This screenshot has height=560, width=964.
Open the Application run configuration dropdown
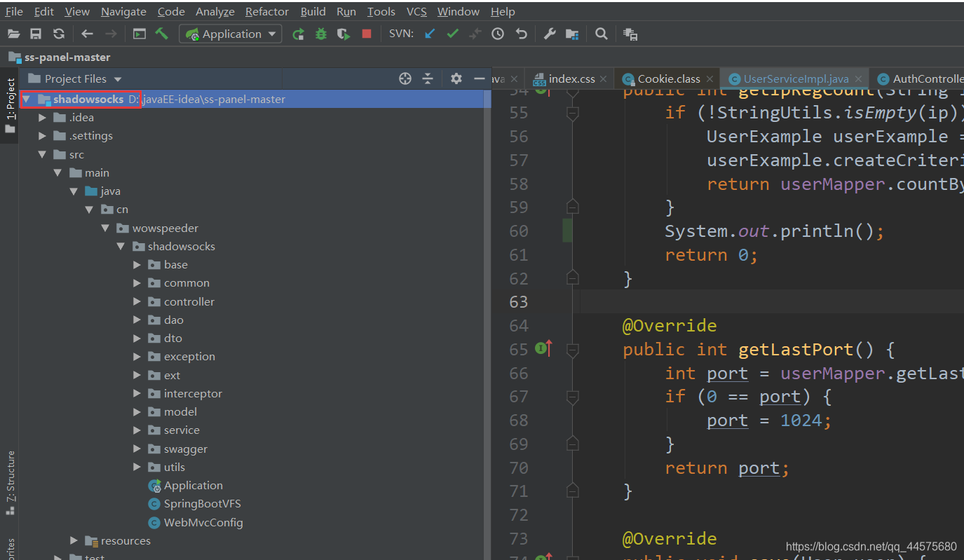tap(231, 34)
